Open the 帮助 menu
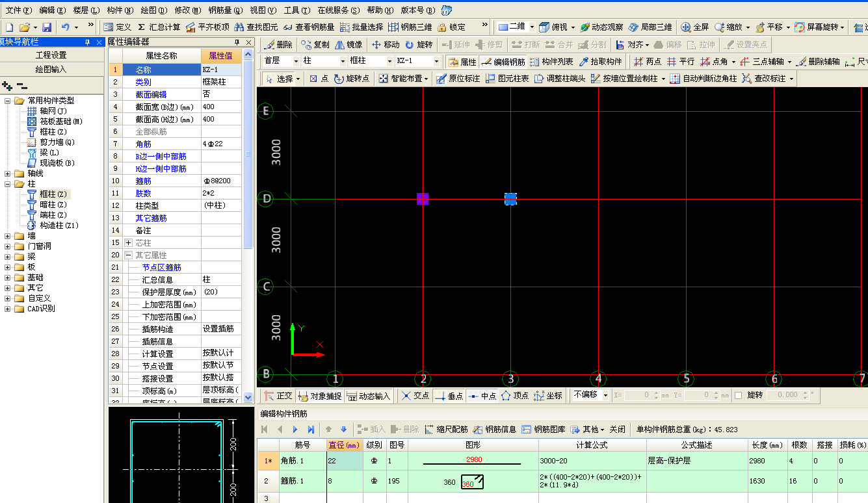The image size is (868, 503). click(380, 10)
